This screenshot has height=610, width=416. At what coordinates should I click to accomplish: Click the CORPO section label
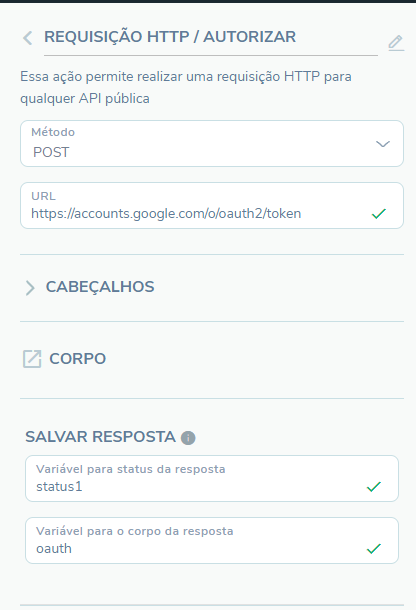tap(77, 359)
